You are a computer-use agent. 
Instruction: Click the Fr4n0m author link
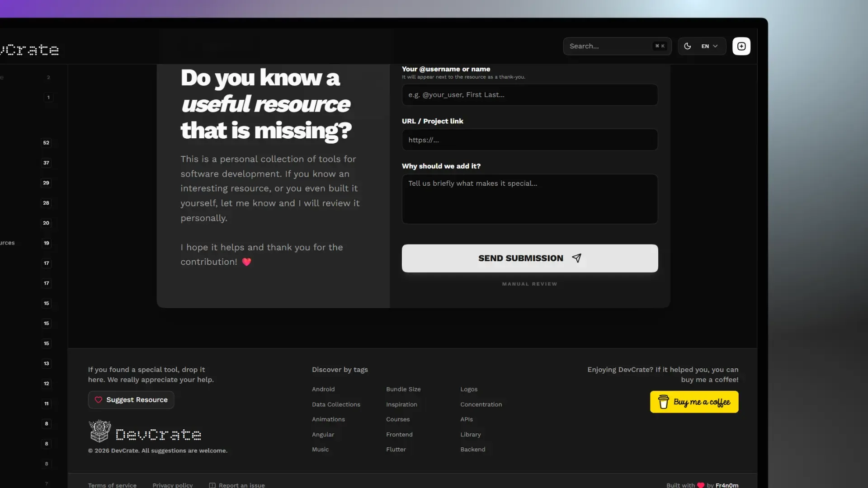[727, 485]
